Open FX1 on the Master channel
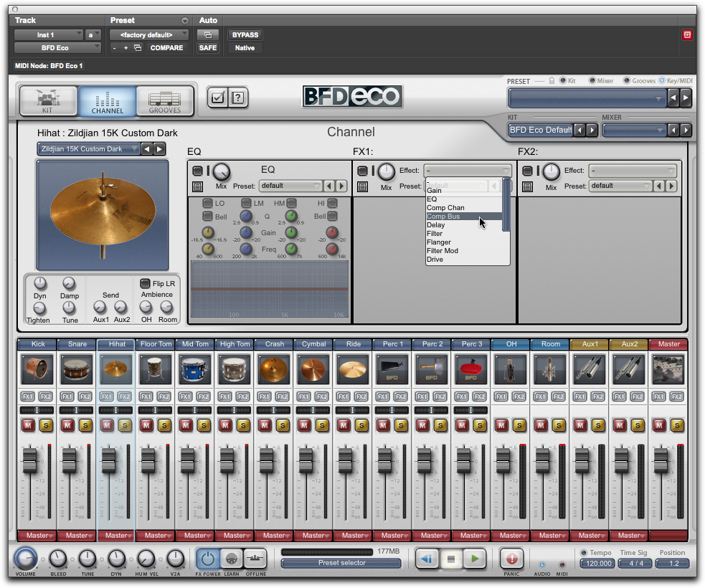The height and width of the screenshot is (588, 705). [x=658, y=397]
